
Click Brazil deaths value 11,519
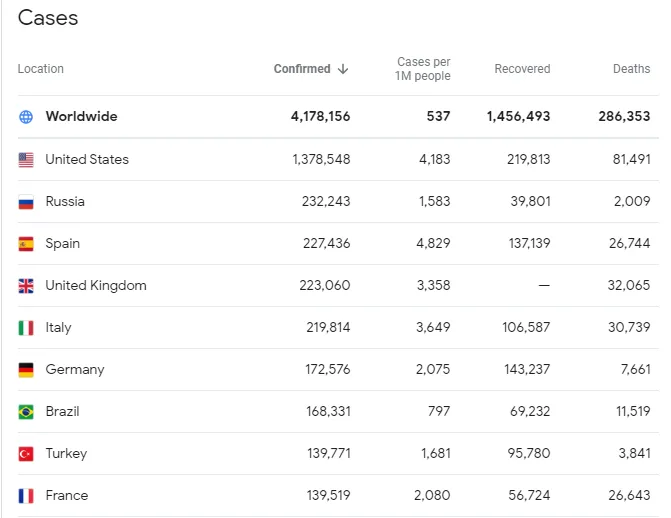point(633,411)
